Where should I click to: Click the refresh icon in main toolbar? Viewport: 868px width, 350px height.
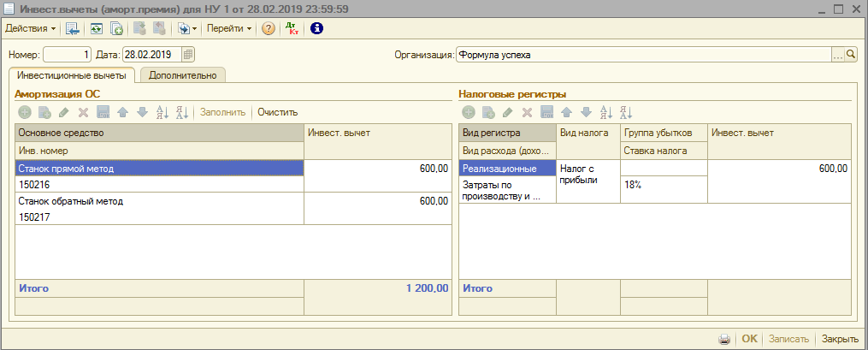[97, 28]
